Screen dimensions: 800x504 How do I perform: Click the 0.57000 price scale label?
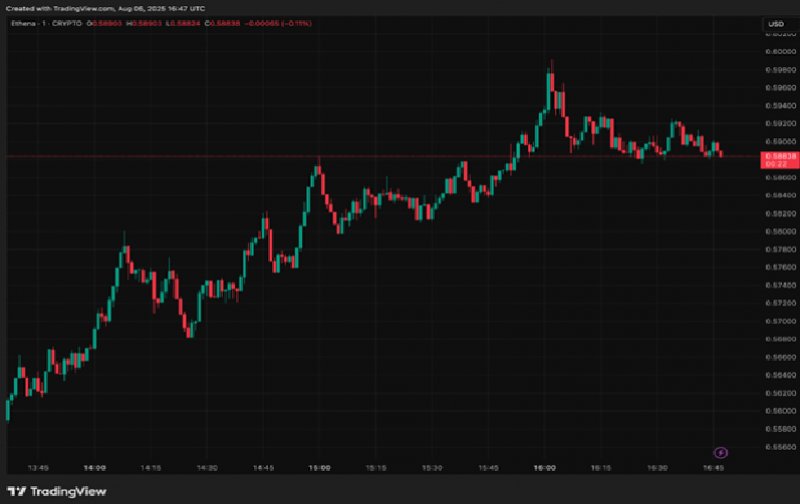click(781, 321)
